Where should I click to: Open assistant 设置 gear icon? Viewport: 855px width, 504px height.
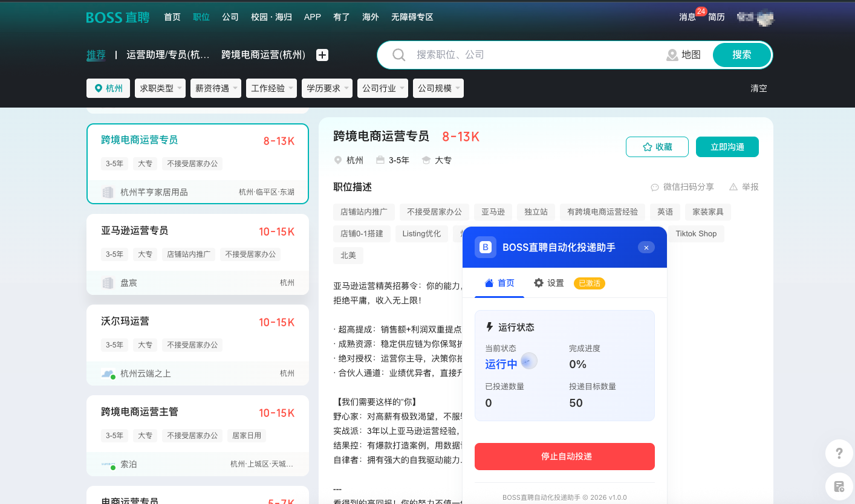tap(538, 283)
